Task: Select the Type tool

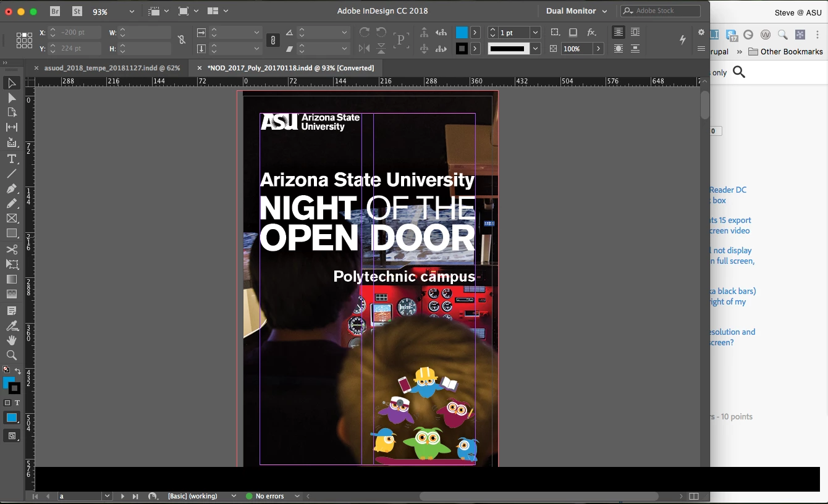Action: pyautogui.click(x=12, y=159)
